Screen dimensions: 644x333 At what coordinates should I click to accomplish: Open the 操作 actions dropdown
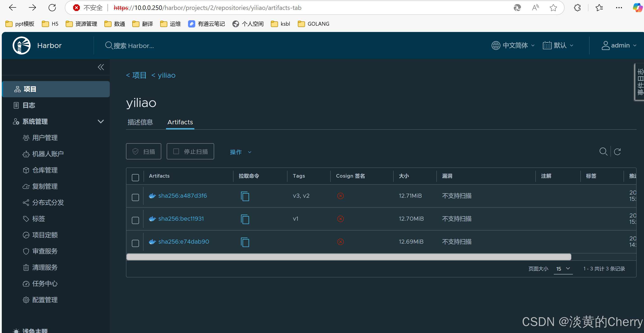click(x=240, y=152)
